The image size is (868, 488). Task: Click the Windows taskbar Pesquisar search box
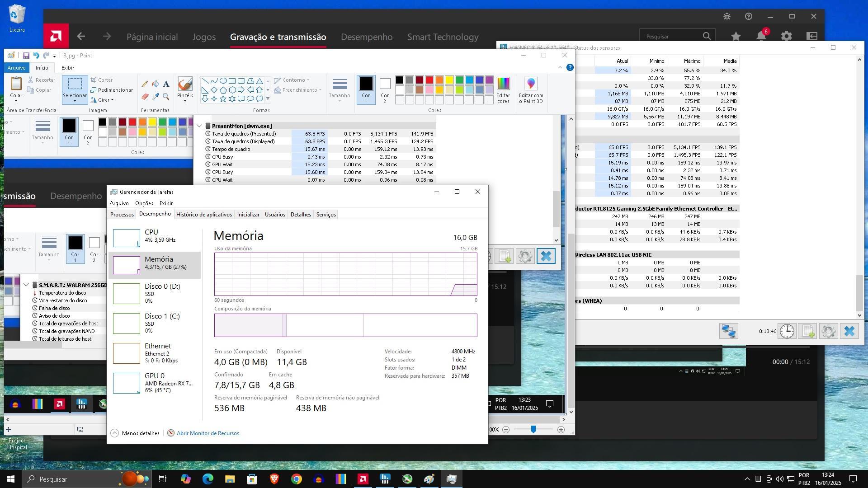pyautogui.click(x=86, y=479)
